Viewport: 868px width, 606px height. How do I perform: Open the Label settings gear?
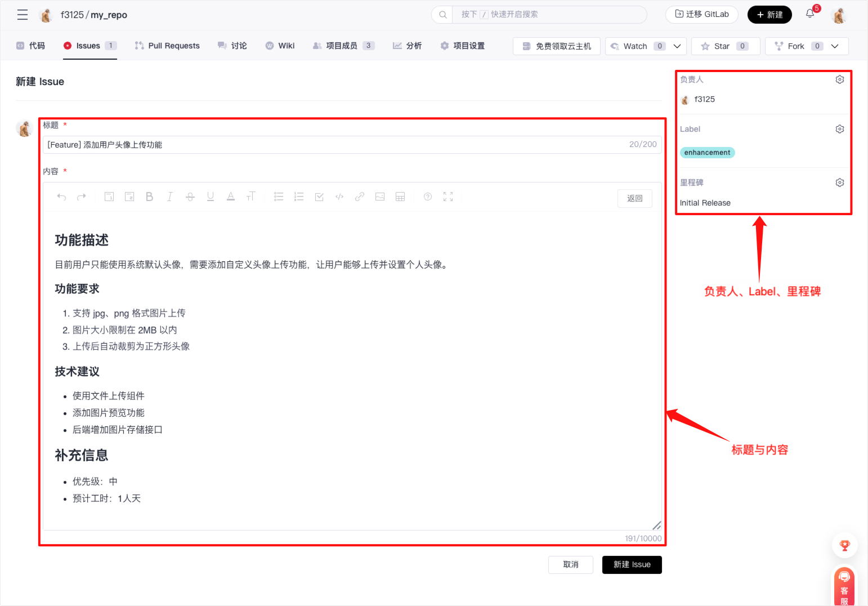[839, 129]
